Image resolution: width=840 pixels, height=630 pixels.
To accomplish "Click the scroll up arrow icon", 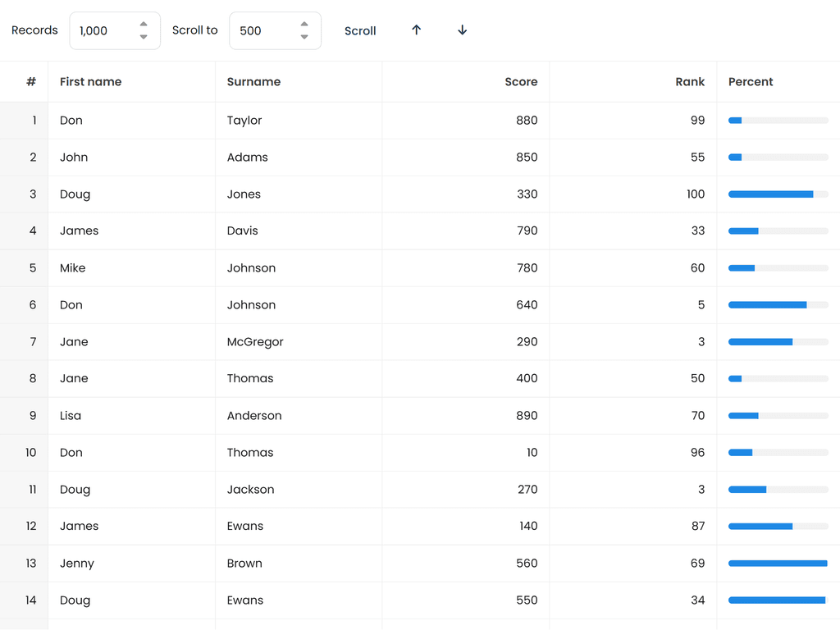I will (417, 30).
